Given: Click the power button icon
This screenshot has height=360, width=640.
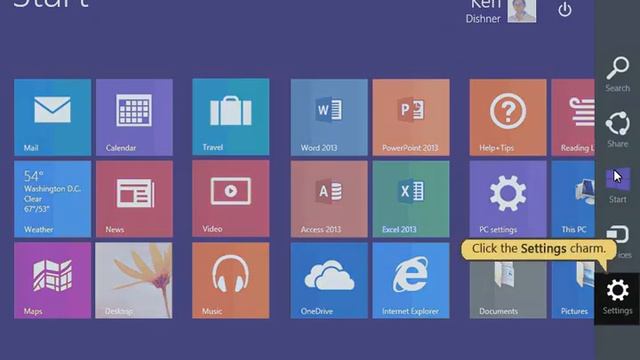Looking at the screenshot, I should point(565,9).
